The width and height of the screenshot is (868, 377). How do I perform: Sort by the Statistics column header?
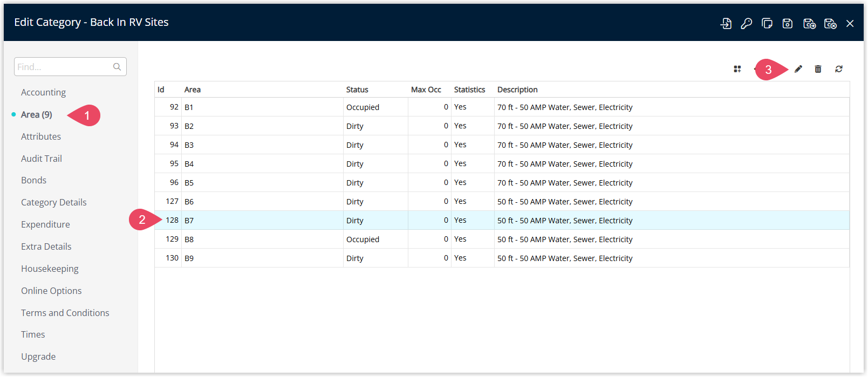point(469,90)
